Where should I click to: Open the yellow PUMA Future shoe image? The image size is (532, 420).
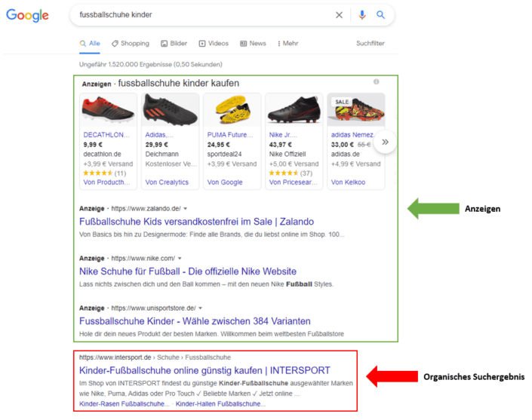pyautogui.click(x=232, y=110)
